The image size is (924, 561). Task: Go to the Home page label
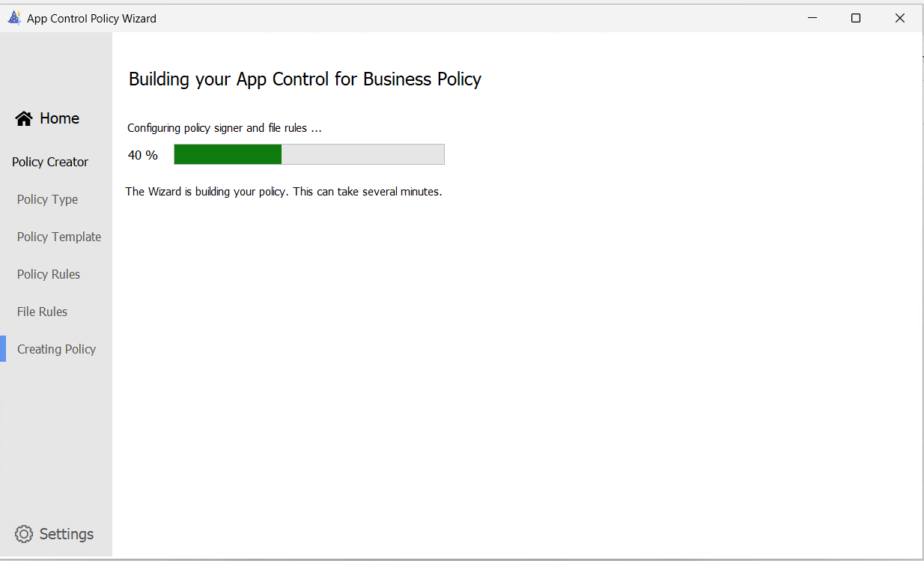pos(59,118)
